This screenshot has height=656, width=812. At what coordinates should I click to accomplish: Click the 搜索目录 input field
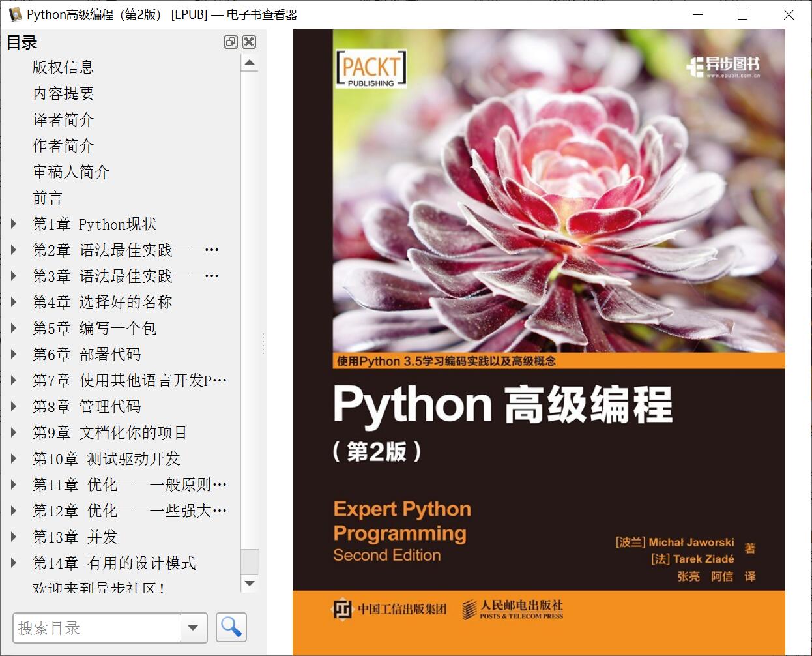98,627
